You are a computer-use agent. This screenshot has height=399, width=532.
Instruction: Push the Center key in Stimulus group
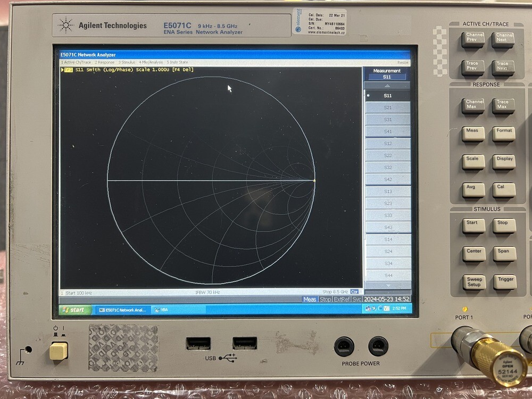pos(474,254)
